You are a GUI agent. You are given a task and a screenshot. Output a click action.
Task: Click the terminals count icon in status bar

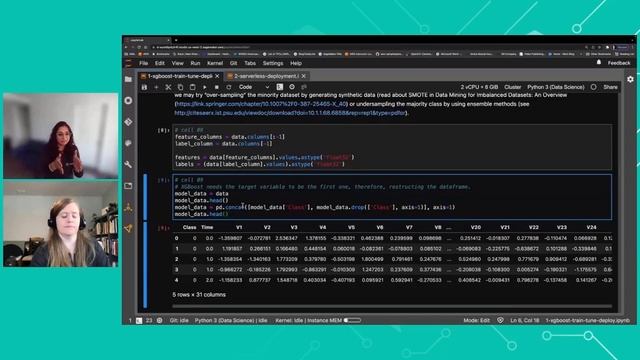point(139,320)
